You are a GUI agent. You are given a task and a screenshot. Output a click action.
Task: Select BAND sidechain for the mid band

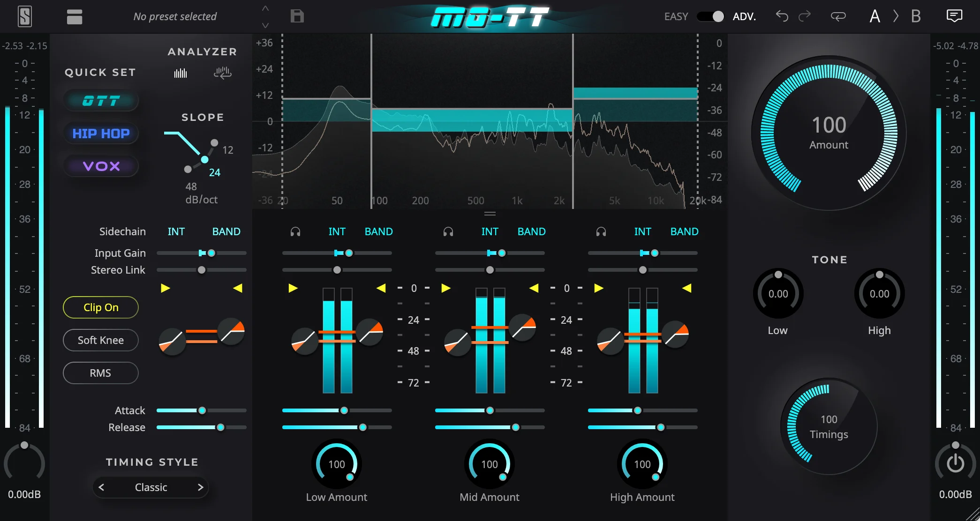(531, 231)
